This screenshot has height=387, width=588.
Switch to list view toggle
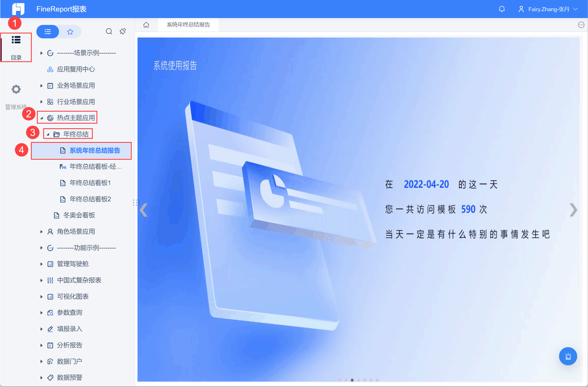48,31
